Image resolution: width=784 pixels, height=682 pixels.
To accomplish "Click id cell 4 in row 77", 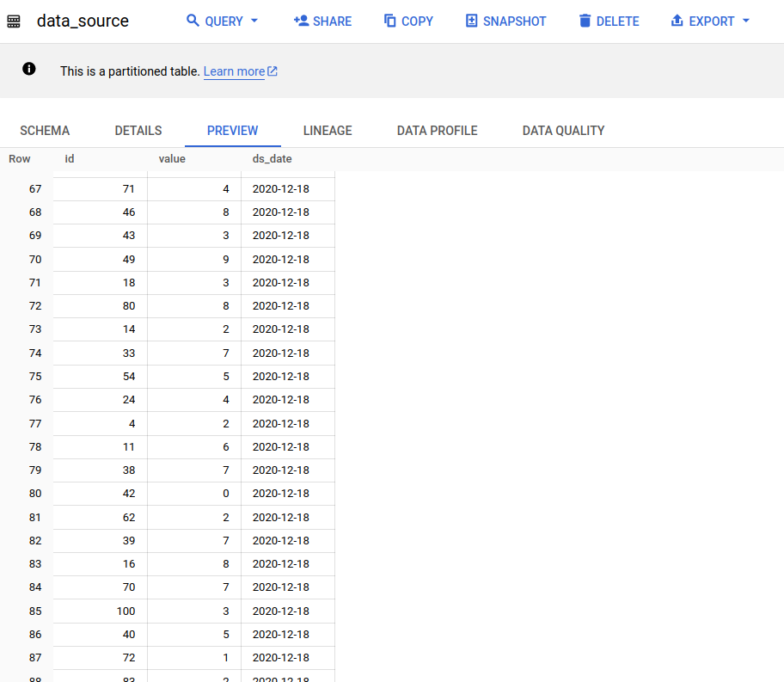I will [101, 424].
